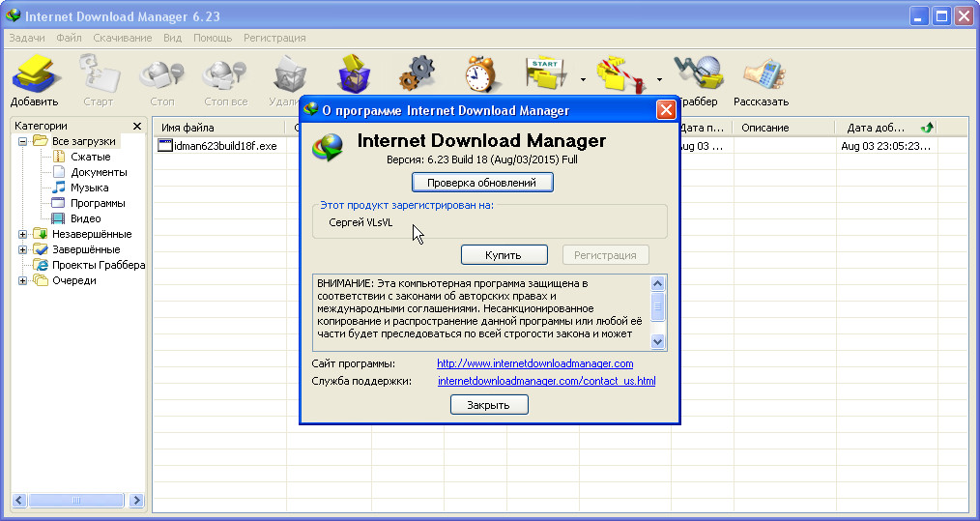Collapse the Все загрузки tree node
The width and height of the screenshot is (980, 521).
click(22, 141)
